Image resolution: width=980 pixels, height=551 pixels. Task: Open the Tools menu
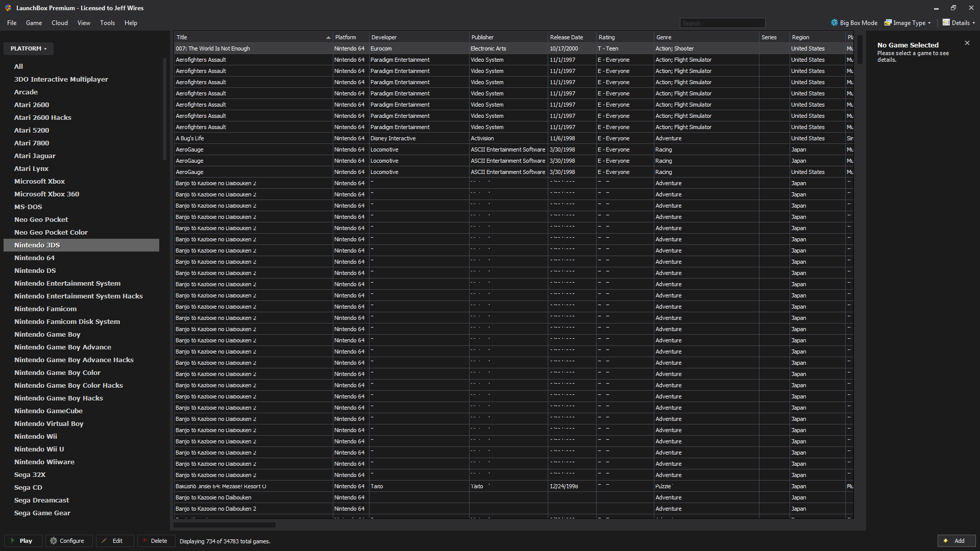click(x=107, y=23)
